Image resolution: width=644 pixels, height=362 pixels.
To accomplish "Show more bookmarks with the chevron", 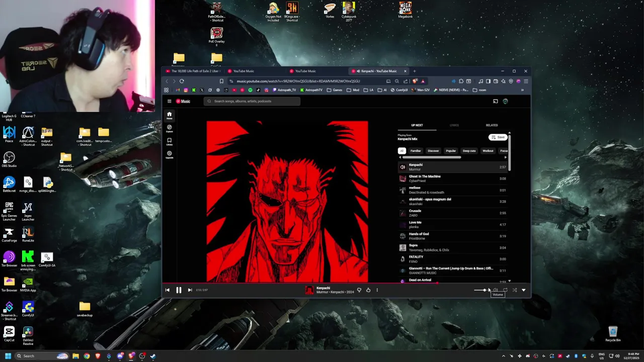I will pos(522,90).
